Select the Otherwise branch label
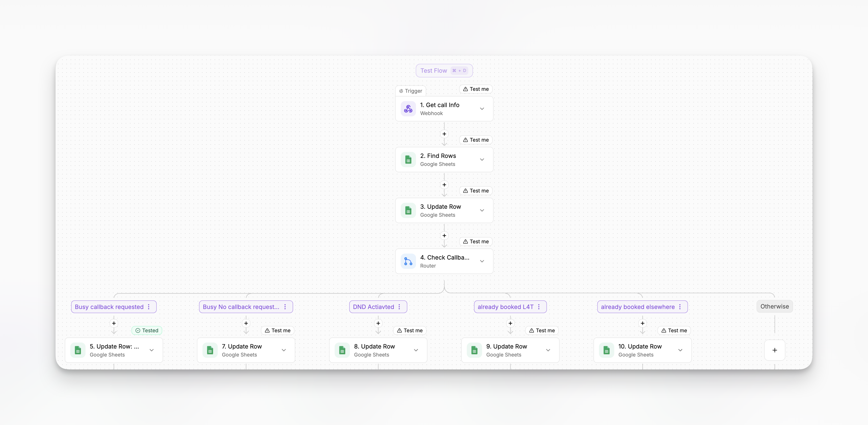The height and width of the screenshot is (425, 868). 774,306
